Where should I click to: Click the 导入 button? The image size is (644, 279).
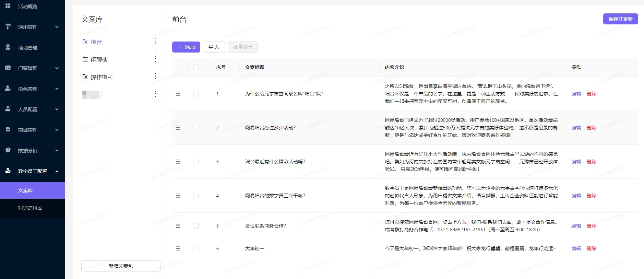[214, 47]
